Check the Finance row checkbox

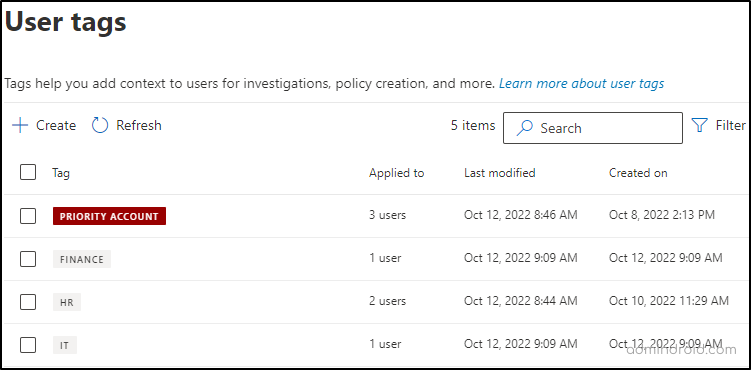pos(28,259)
